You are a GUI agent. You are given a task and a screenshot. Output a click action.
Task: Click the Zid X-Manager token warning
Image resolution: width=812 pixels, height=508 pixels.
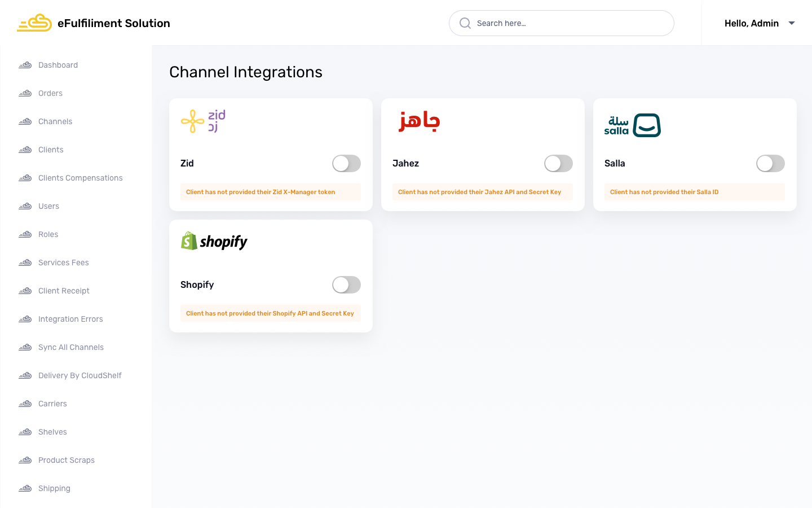pos(261,192)
